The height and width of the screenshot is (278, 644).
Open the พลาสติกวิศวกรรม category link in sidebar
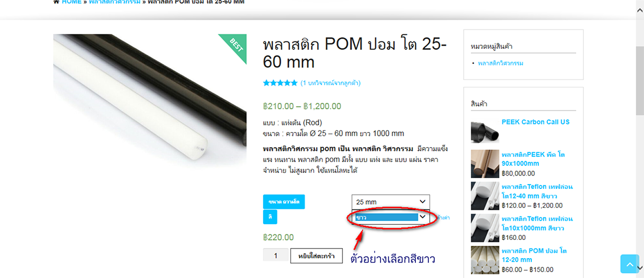pos(501,63)
